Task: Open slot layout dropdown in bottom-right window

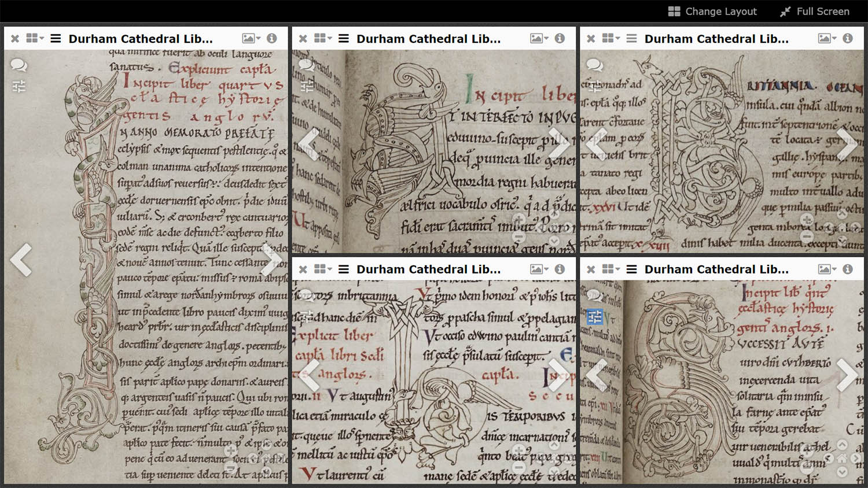Action: pos(611,269)
